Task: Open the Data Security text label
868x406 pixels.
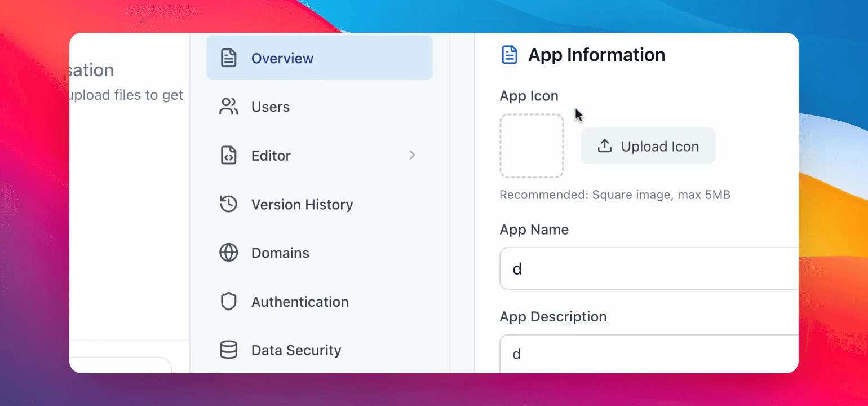Action: (296, 351)
